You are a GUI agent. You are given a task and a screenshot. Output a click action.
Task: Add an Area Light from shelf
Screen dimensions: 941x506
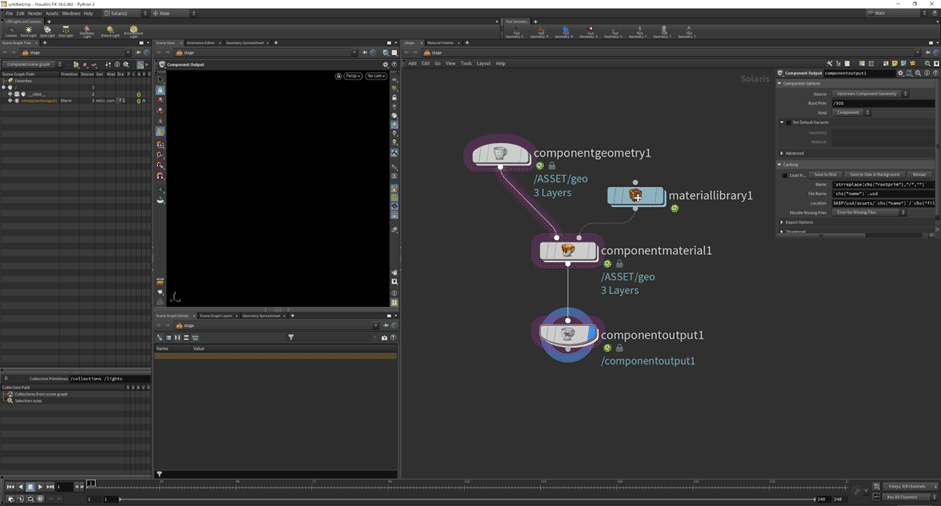point(66,32)
